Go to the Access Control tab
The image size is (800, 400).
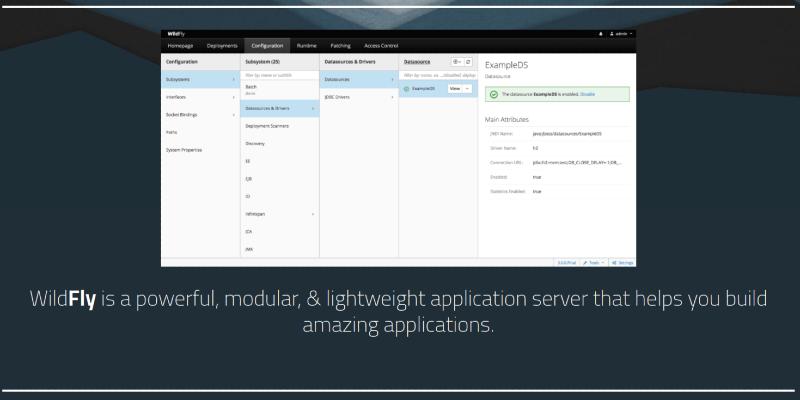coord(381,46)
